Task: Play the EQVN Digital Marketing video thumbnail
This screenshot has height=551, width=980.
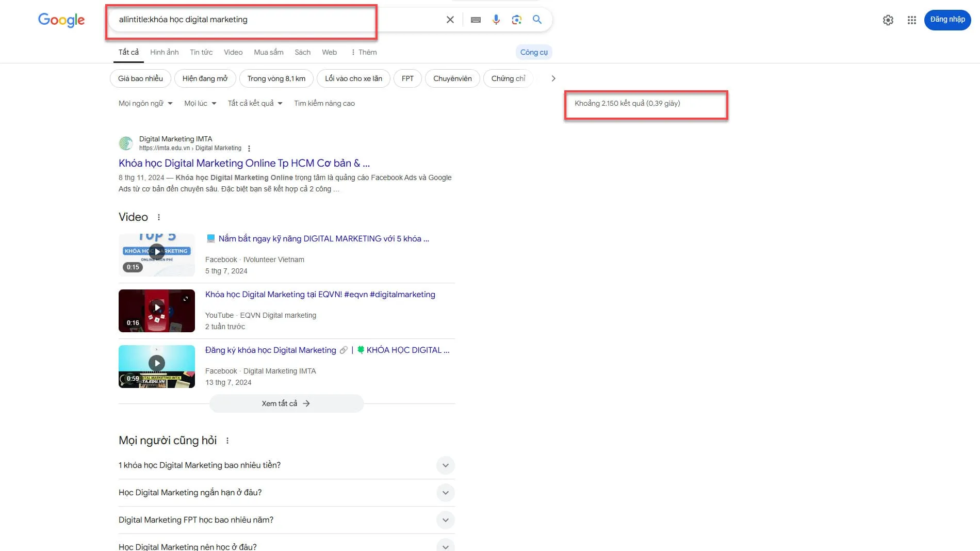Action: click(156, 307)
